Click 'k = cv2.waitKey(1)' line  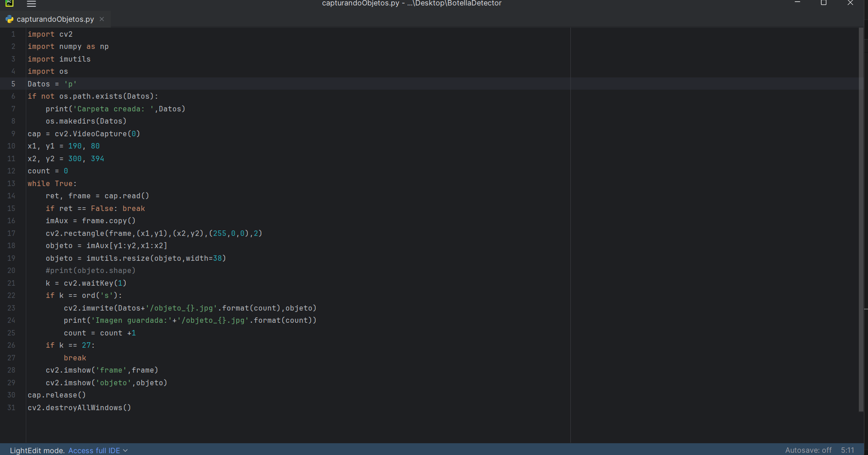[86, 283]
